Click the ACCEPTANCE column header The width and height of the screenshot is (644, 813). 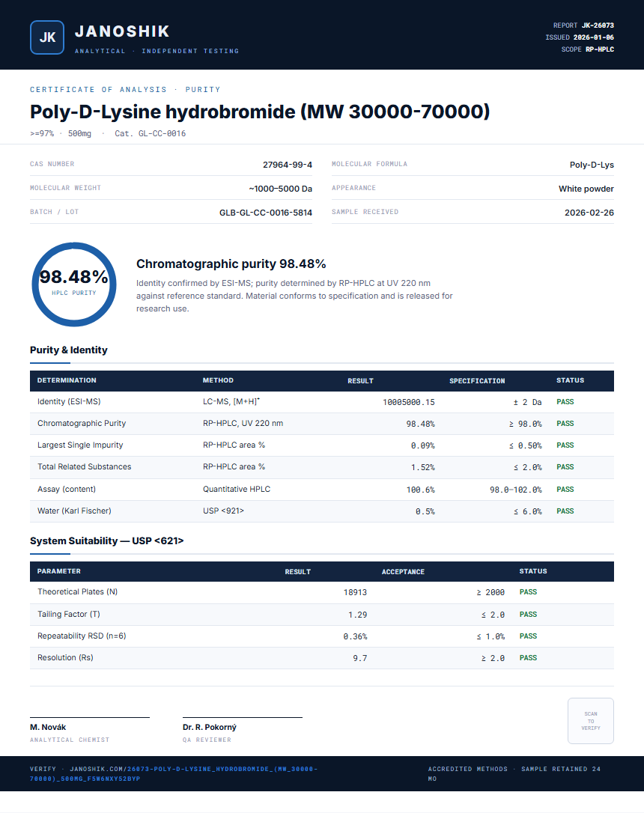(x=404, y=572)
